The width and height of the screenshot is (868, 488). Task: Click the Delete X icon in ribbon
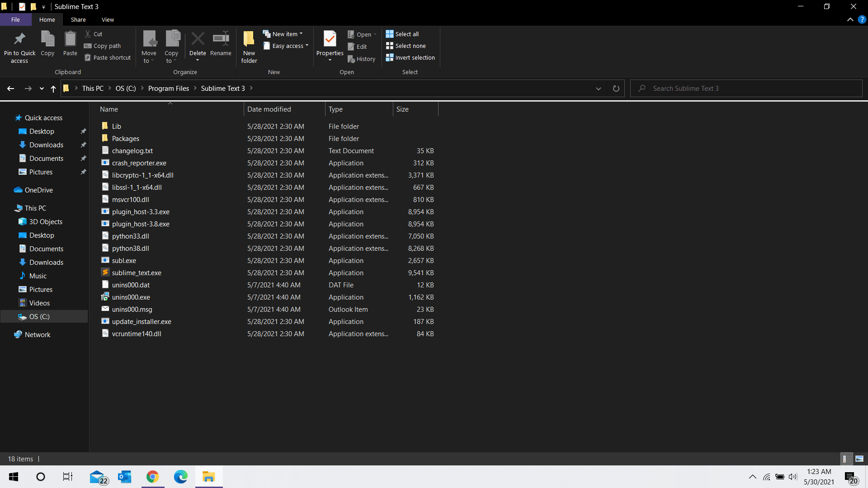[x=198, y=39]
